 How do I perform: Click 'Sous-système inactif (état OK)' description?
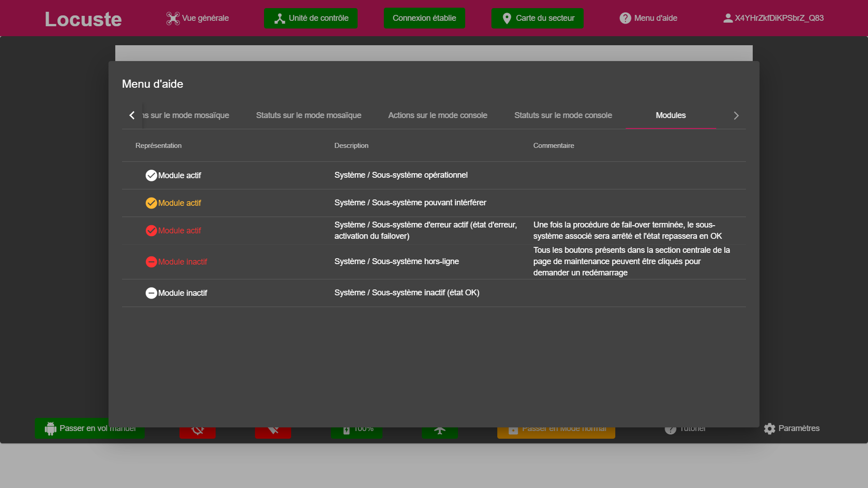(407, 293)
